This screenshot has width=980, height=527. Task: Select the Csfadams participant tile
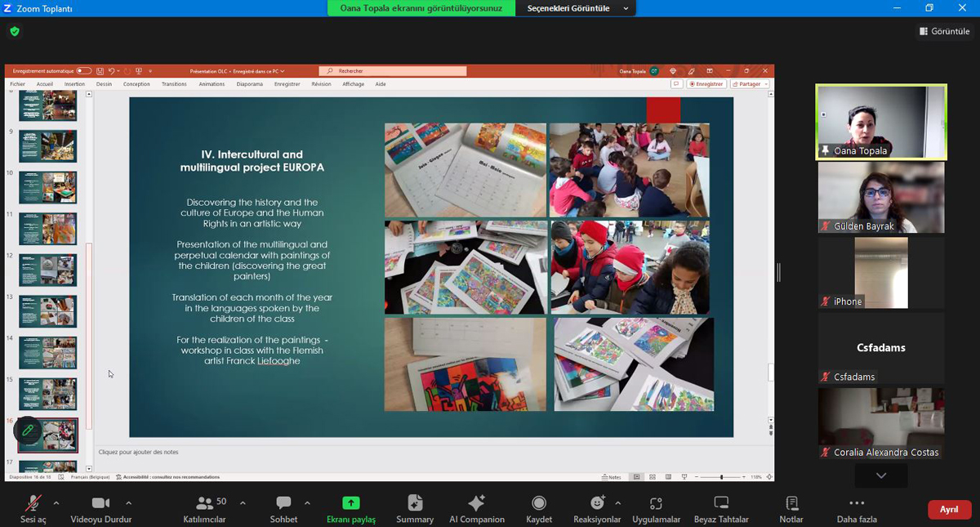pos(881,348)
